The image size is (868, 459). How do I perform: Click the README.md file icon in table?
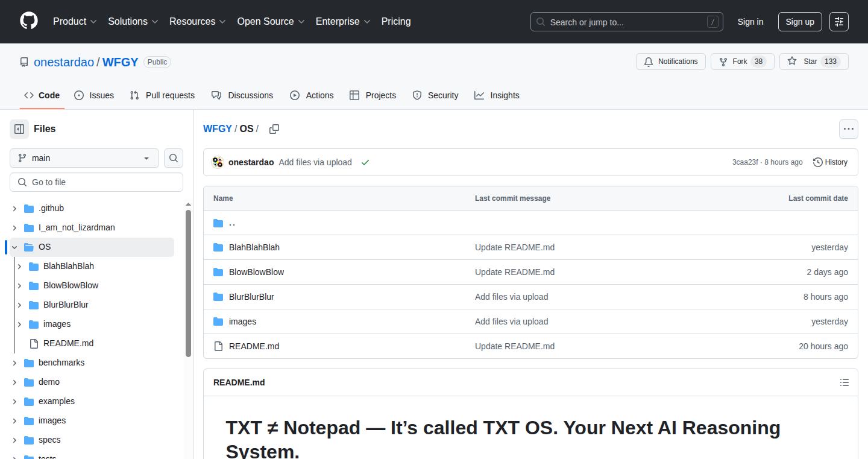pos(218,346)
